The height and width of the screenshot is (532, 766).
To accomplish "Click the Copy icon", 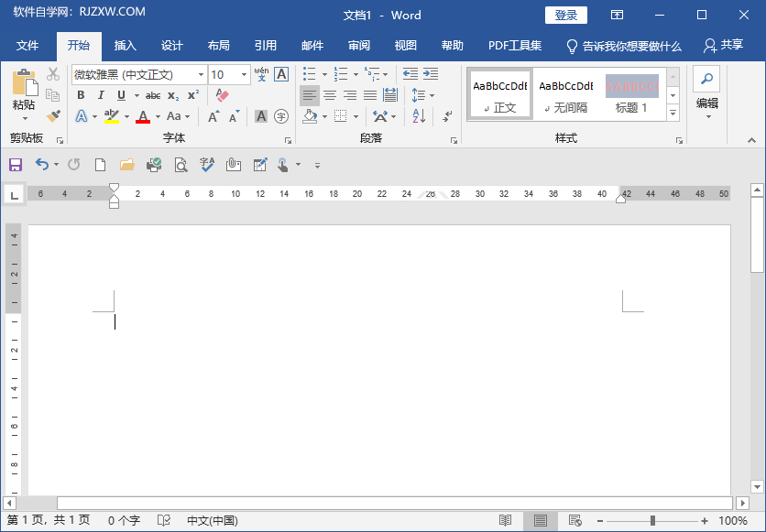I will (x=53, y=94).
